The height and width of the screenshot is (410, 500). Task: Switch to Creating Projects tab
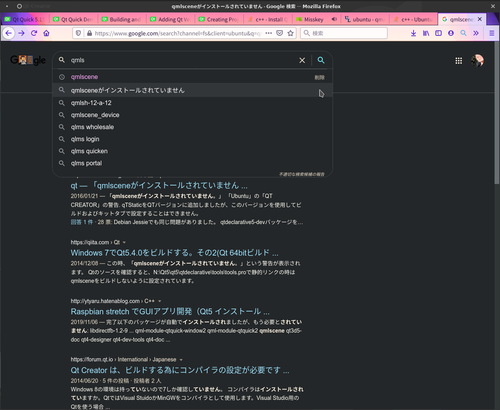click(220, 19)
